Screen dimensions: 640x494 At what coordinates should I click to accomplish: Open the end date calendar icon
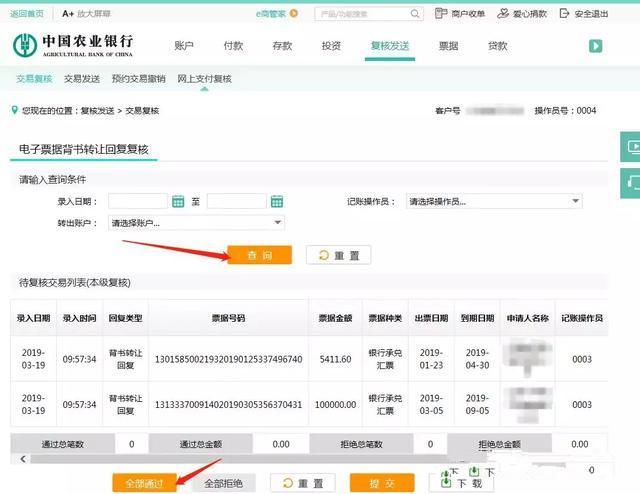pyautogui.click(x=277, y=201)
